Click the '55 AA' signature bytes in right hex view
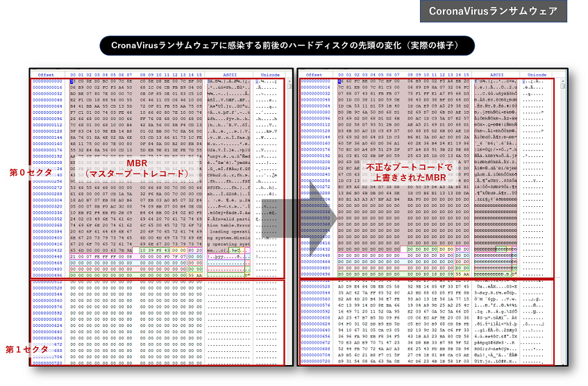The image size is (588, 386). click(462, 274)
